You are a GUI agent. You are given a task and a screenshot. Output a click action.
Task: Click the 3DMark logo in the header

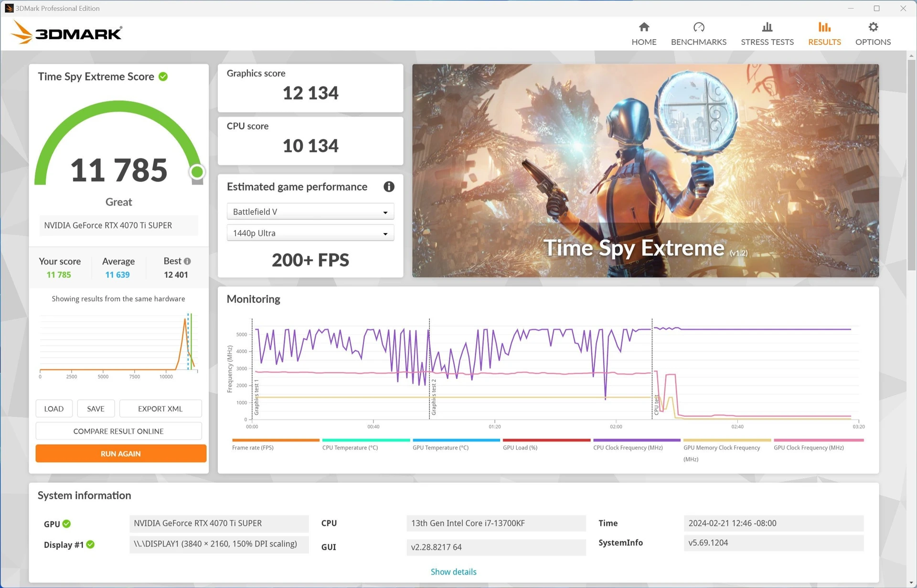click(x=66, y=32)
